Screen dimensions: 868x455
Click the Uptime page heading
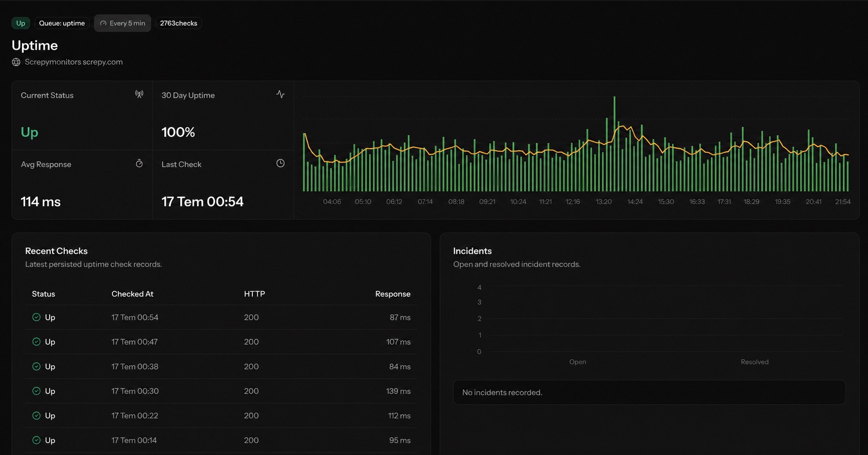point(35,46)
